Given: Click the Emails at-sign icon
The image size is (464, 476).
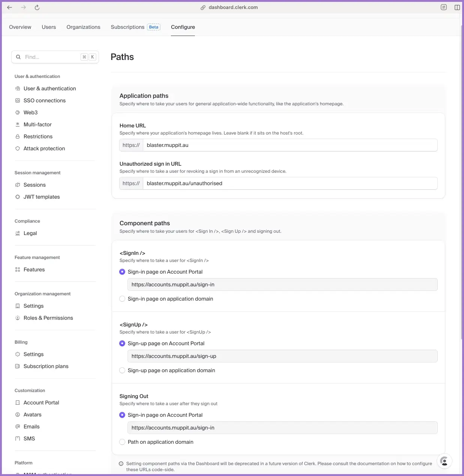Looking at the screenshot, I should (18, 427).
